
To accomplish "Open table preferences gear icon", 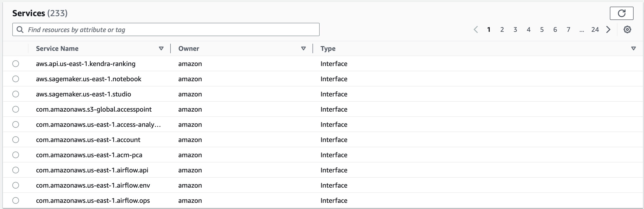I will [x=627, y=29].
